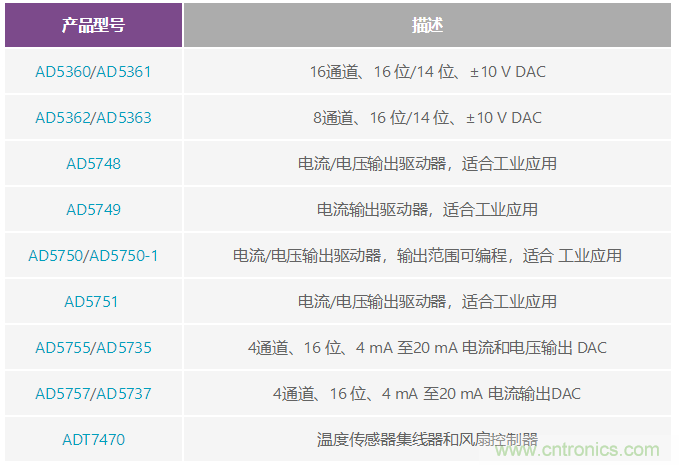The width and height of the screenshot is (679, 465).
Task: Select the AD5748 product link
Action: coord(93,164)
